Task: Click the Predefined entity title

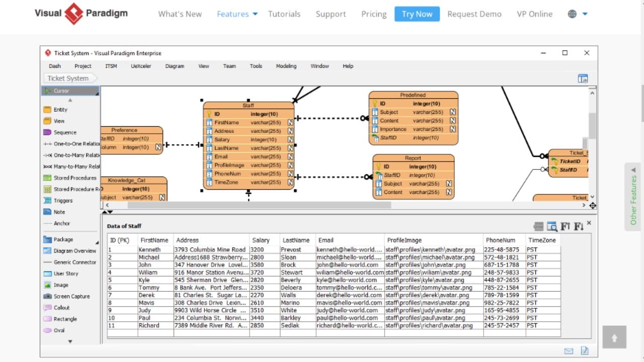Action: pos(413,95)
